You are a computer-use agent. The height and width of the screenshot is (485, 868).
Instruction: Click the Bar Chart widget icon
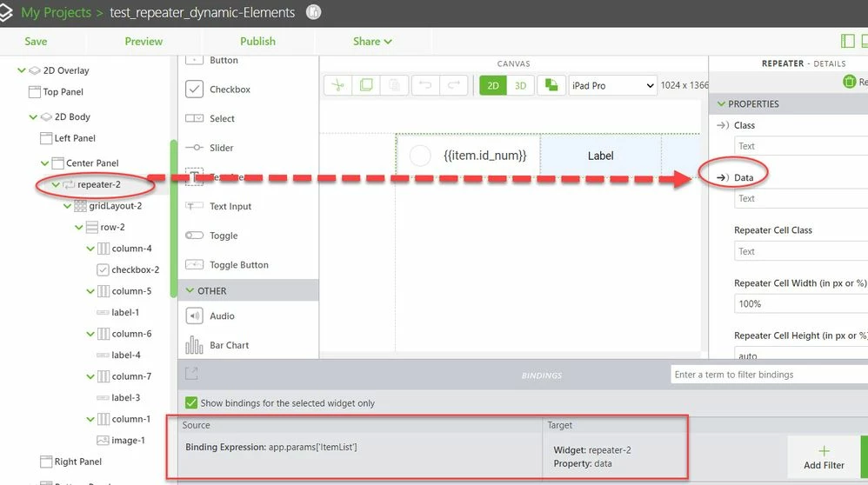pos(194,345)
